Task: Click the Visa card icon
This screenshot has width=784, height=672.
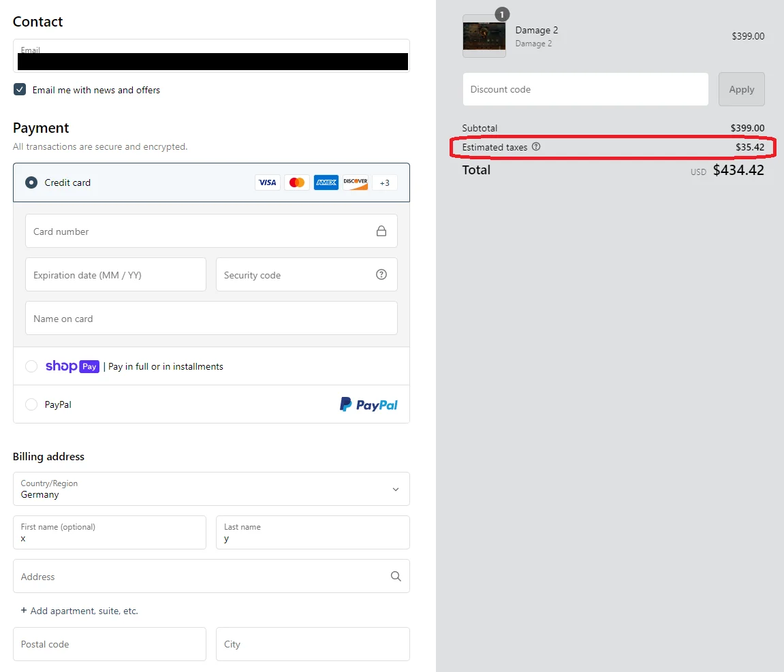Action: (268, 182)
